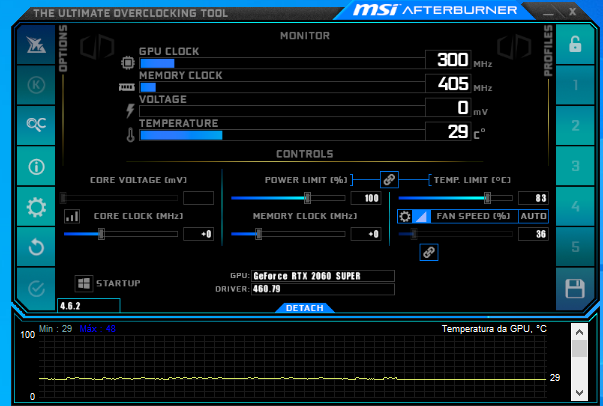Open the MSI Dragon logo button
This screenshot has width=603, height=406.
coord(36,45)
